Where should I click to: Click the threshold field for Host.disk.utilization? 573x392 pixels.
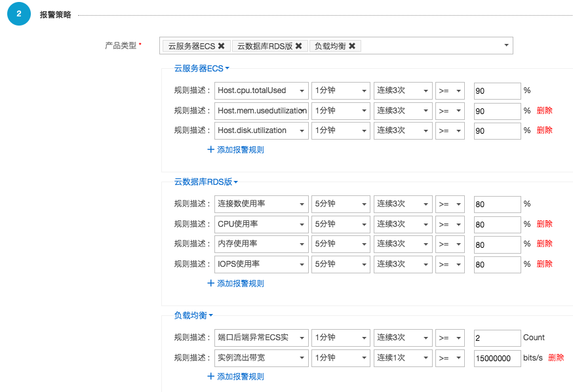498,131
